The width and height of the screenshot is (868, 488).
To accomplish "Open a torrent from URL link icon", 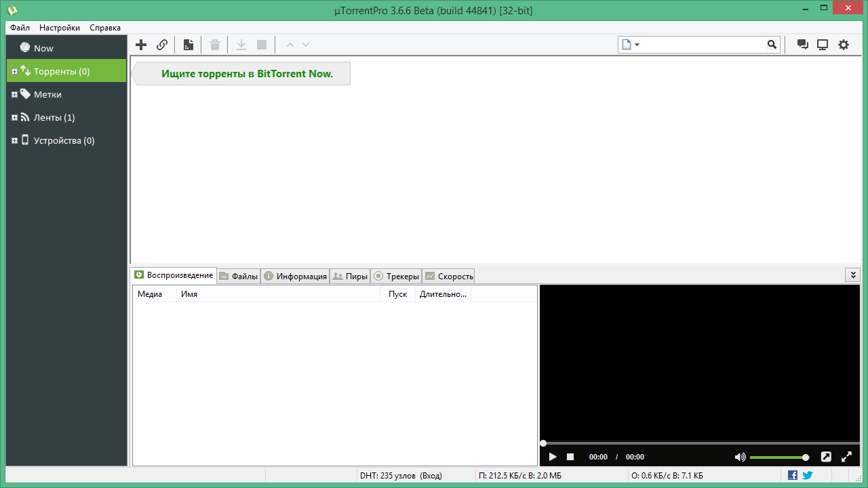I will click(162, 44).
